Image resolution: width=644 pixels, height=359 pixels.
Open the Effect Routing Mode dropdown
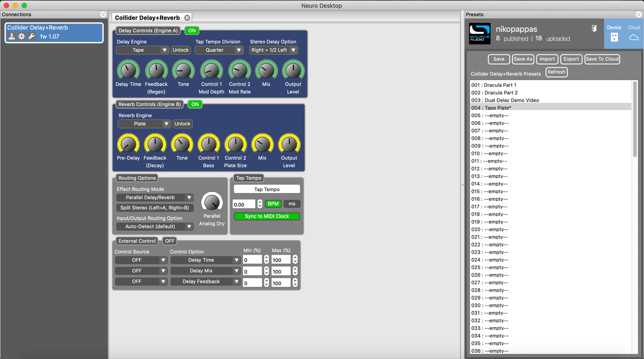click(155, 197)
